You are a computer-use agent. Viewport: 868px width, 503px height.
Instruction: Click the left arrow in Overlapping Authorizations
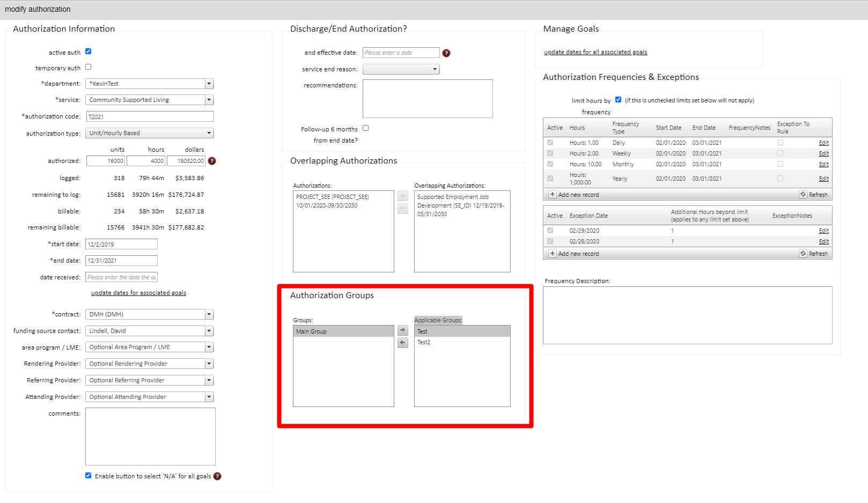(403, 209)
